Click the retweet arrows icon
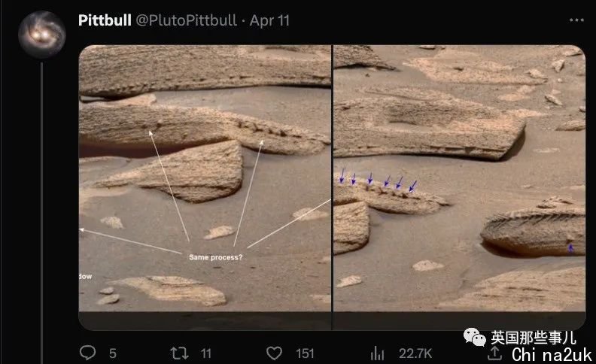Image resolution: width=596 pixels, height=364 pixels. [x=178, y=353]
